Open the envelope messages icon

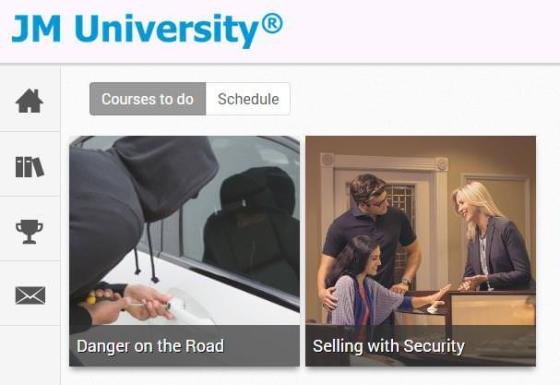pyautogui.click(x=30, y=295)
